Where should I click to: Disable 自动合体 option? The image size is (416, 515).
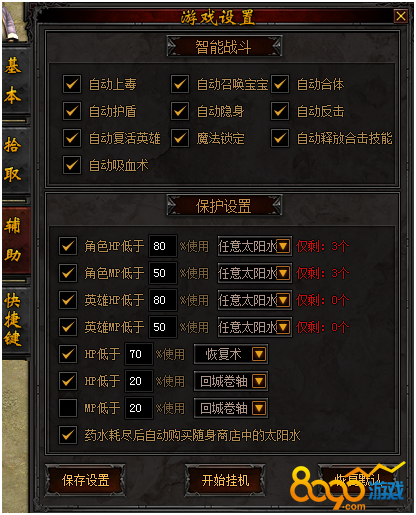[x=280, y=84]
